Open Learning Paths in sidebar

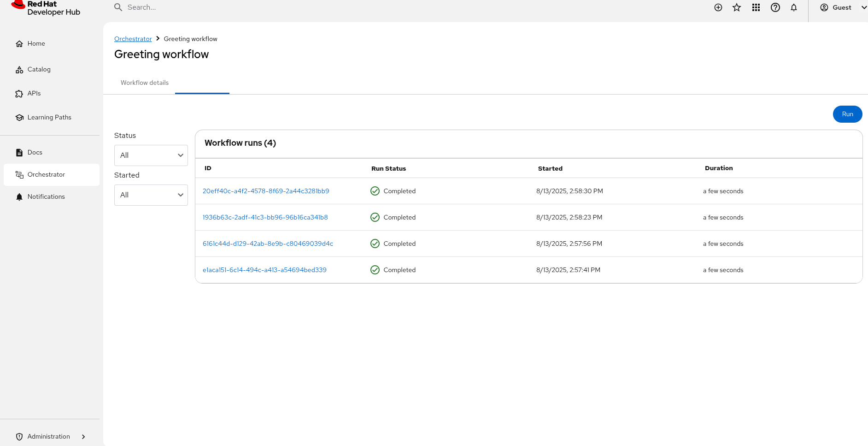tap(49, 117)
